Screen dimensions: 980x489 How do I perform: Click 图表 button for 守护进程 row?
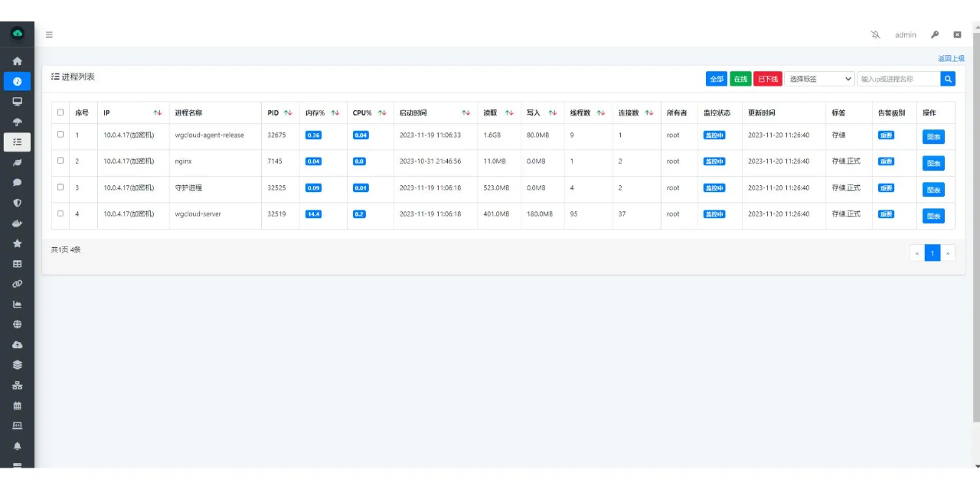(x=933, y=189)
